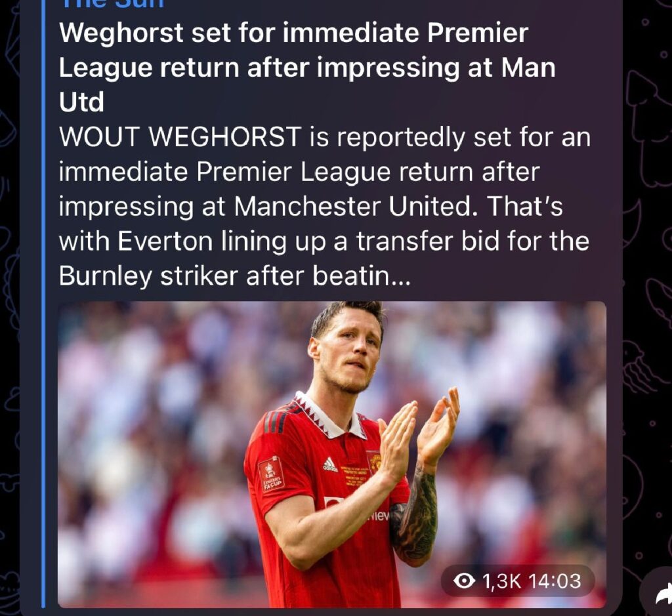Click the eye views icon
The width and height of the screenshot is (672, 616).
464,581
